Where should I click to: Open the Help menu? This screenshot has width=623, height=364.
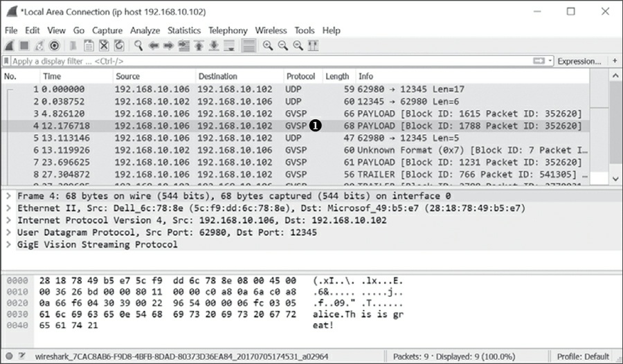pos(331,30)
